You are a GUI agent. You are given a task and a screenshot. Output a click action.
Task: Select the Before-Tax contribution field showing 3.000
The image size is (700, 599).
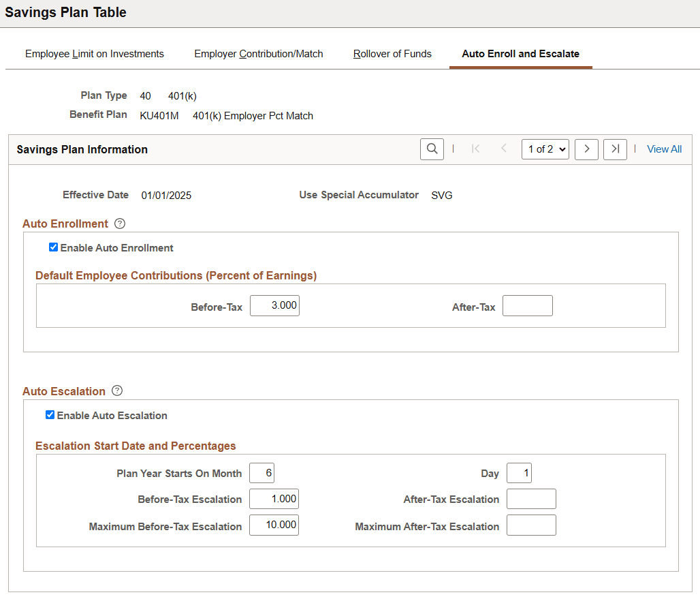click(x=274, y=305)
